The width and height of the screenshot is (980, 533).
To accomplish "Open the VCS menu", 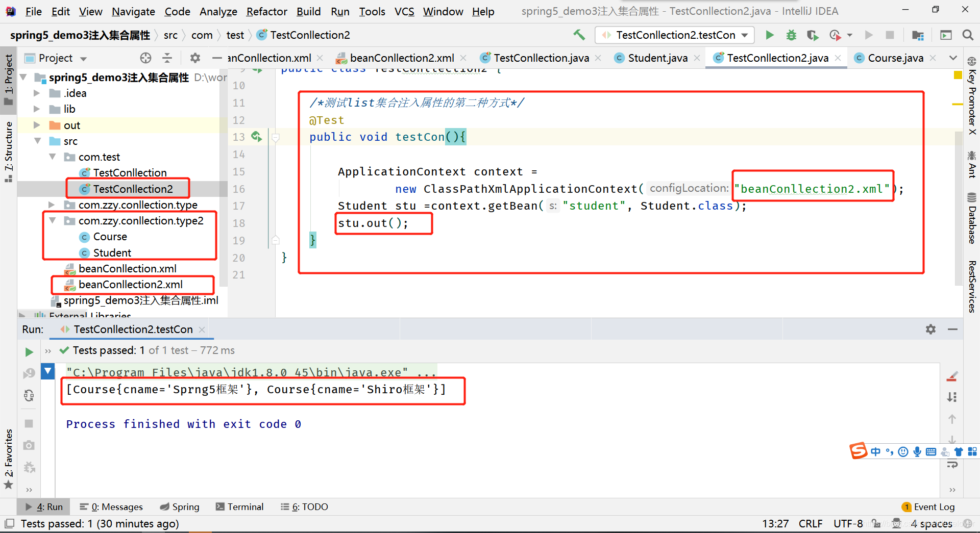I will (x=404, y=11).
